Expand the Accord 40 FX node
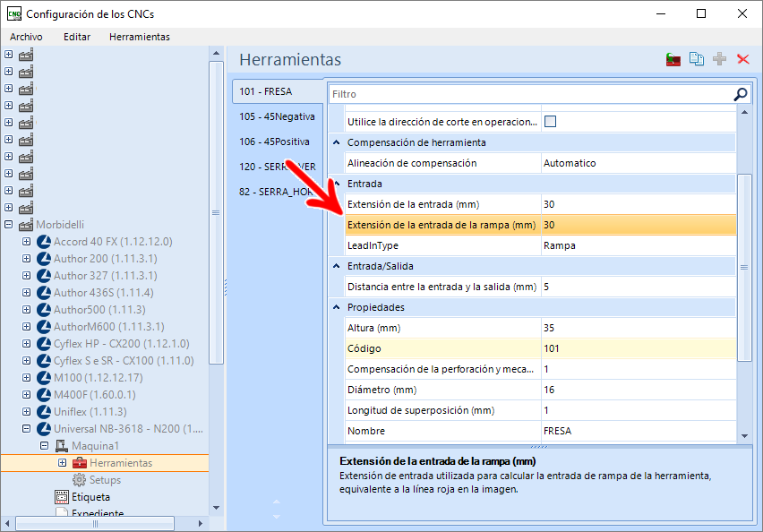This screenshot has height=532, width=763. [x=26, y=242]
